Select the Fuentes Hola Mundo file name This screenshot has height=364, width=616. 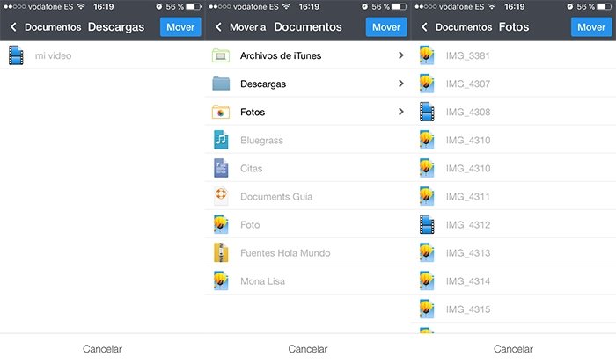pos(285,253)
